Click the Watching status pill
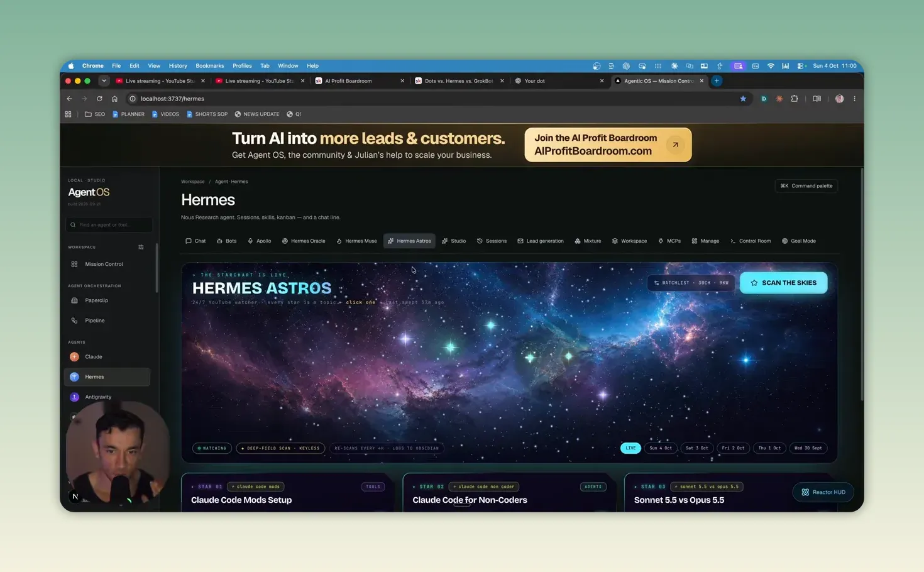 [212, 448]
